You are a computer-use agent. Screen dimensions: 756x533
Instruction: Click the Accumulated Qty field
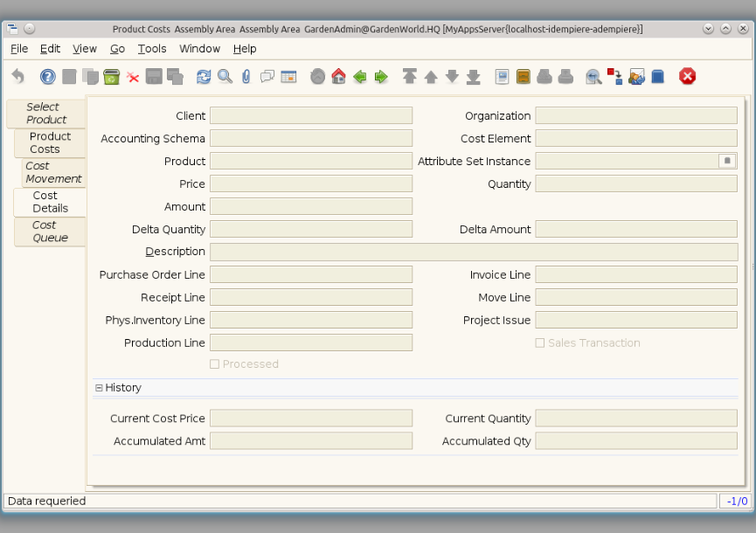pos(636,441)
